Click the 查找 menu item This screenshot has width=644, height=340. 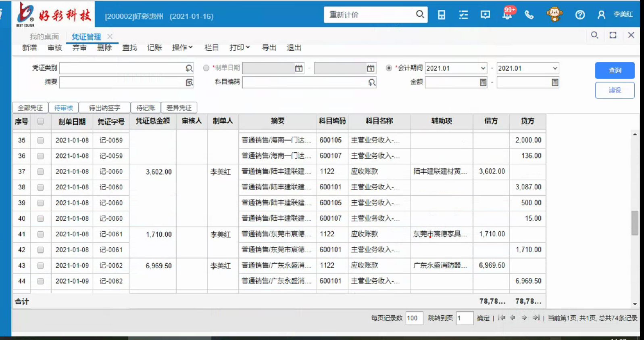point(129,48)
